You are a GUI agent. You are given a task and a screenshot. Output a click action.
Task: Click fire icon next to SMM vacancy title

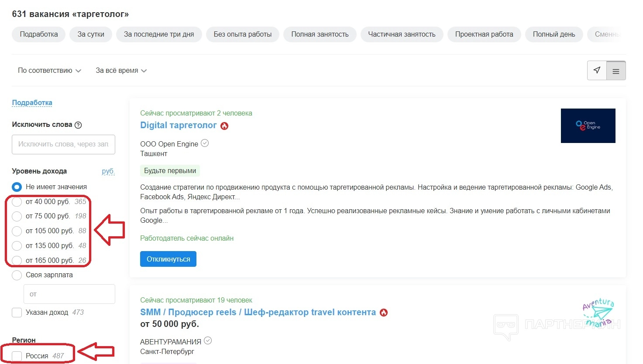(384, 313)
